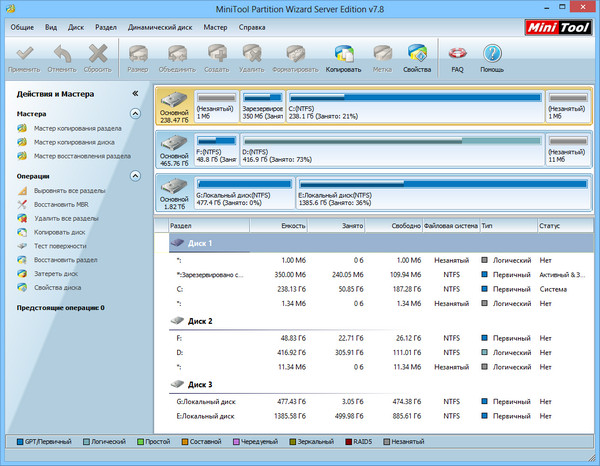Open the FAQ lifebuoy icon
The image size is (600, 466).
point(457,55)
